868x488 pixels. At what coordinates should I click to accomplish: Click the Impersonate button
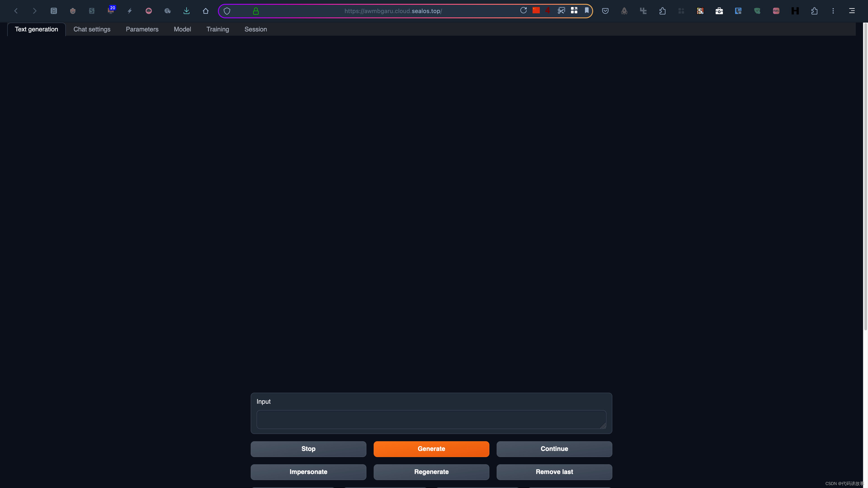tap(308, 472)
